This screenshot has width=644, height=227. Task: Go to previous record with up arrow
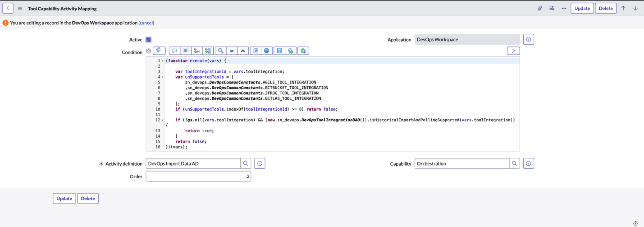click(x=623, y=8)
